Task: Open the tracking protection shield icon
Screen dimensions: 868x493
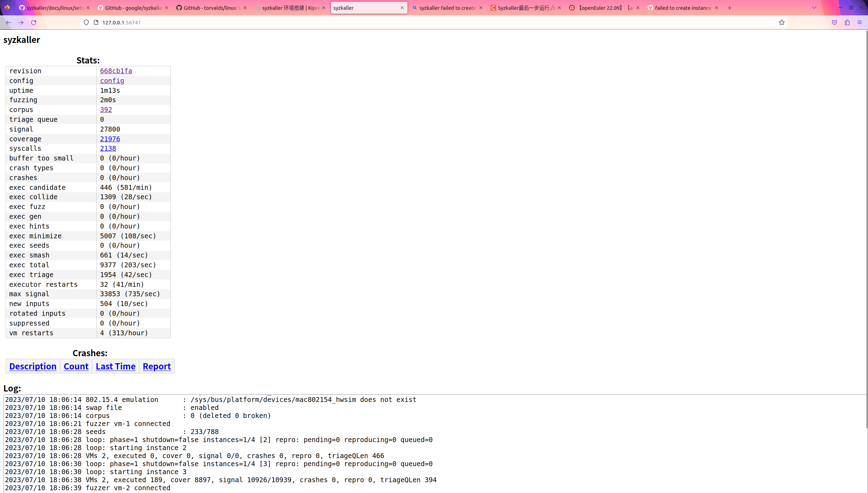Action: (x=86, y=22)
